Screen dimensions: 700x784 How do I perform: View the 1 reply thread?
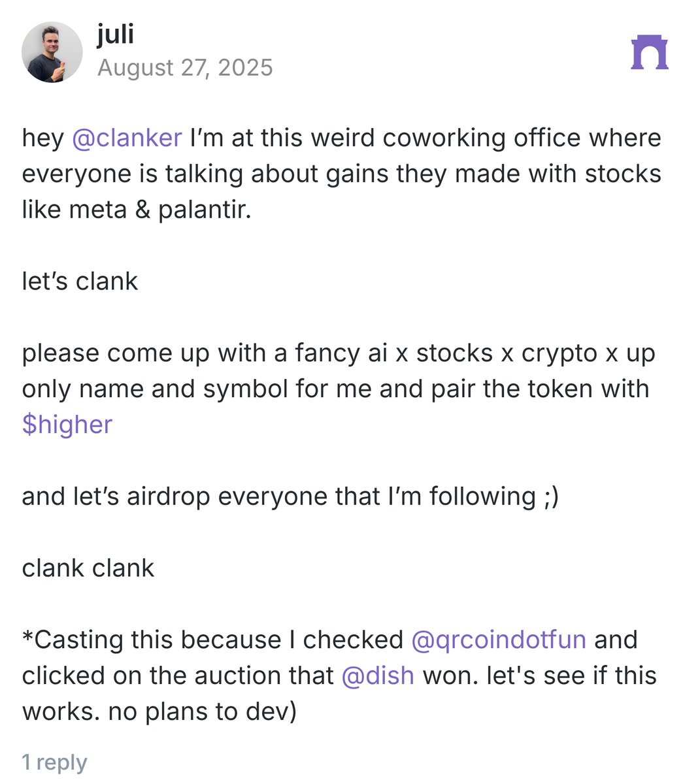point(54,762)
